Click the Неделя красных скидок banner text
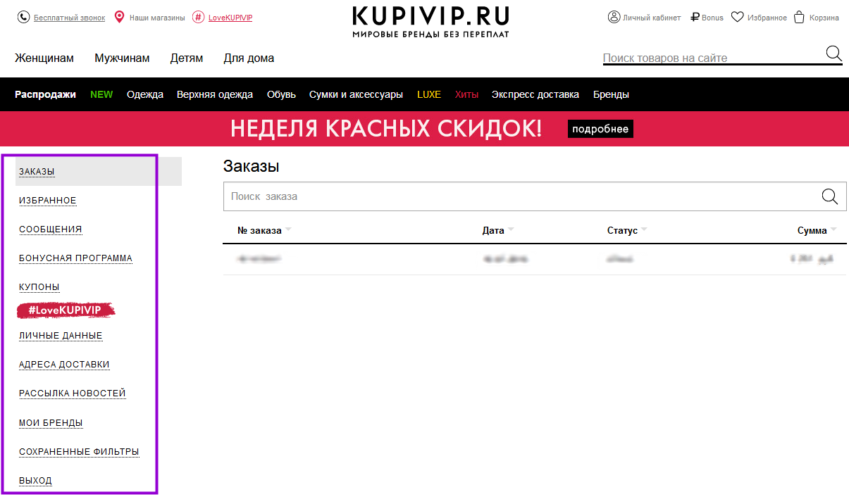The width and height of the screenshot is (849, 504). (x=386, y=129)
